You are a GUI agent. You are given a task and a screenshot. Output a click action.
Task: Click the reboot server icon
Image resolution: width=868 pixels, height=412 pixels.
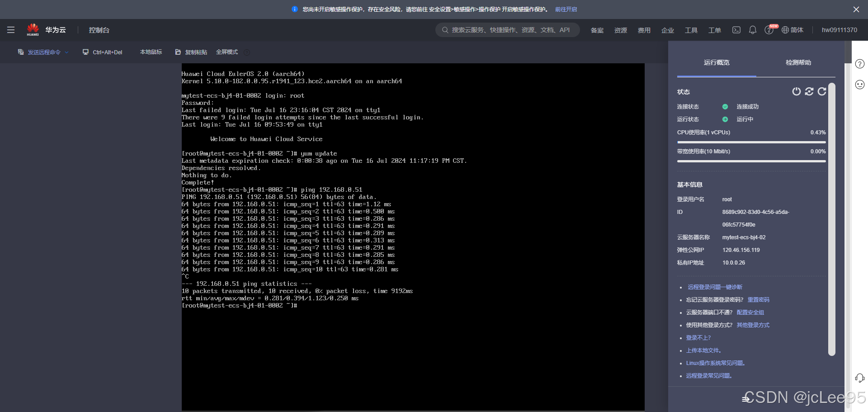click(809, 91)
